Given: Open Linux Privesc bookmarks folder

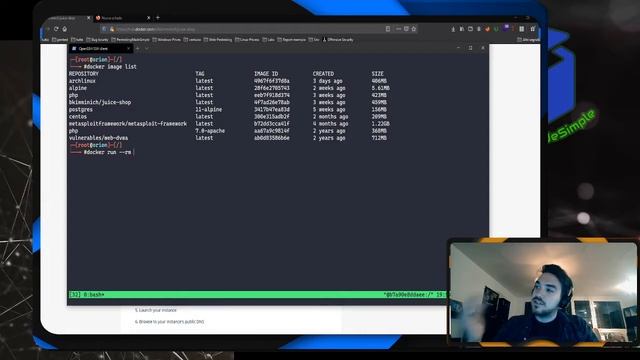Looking at the screenshot, I should [x=247, y=40].
